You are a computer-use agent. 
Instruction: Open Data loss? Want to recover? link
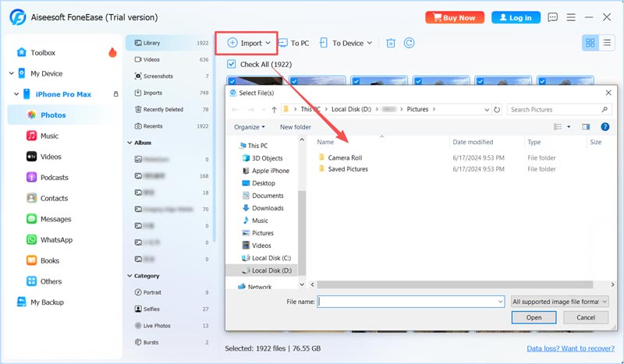pos(571,348)
